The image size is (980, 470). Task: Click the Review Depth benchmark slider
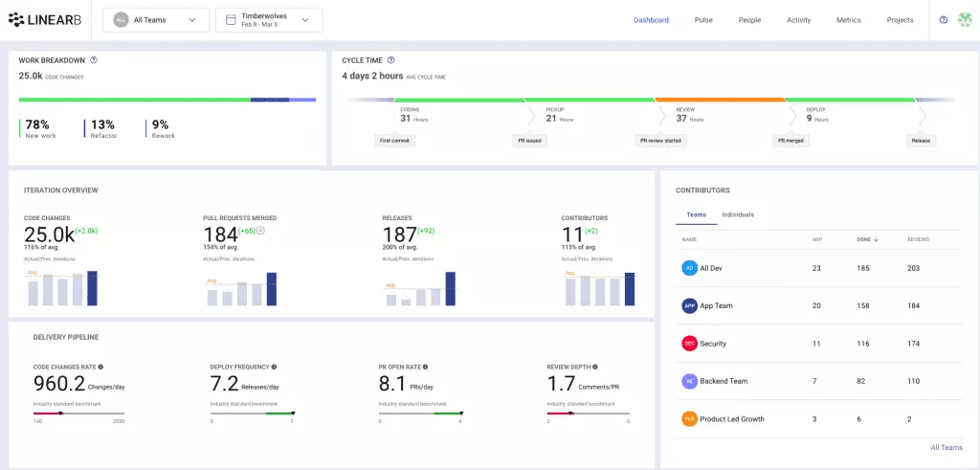click(x=589, y=414)
